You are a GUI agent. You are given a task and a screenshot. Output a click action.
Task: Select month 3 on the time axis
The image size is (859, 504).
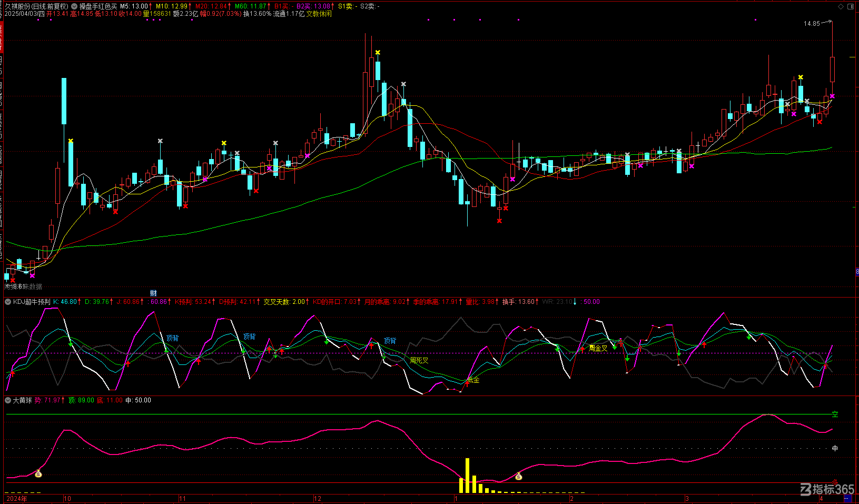click(x=687, y=498)
